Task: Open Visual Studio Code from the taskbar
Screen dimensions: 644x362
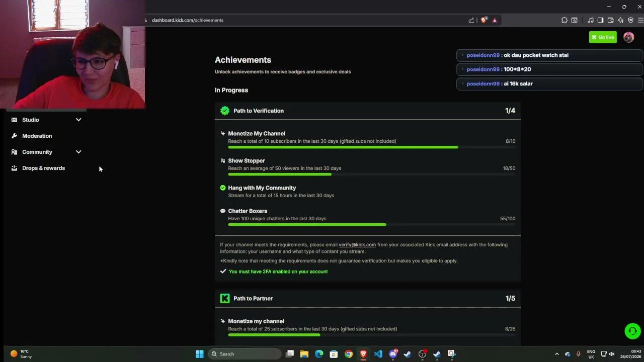Action: [378, 354]
